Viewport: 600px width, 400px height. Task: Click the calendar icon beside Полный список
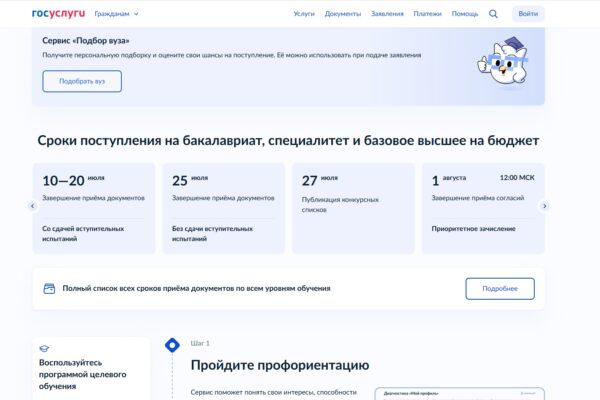(49, 289)
